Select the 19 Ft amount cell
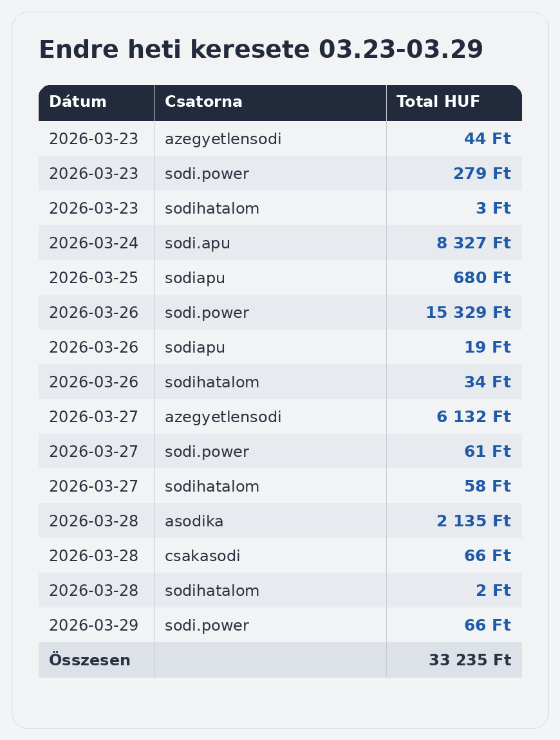 [487, 347]
